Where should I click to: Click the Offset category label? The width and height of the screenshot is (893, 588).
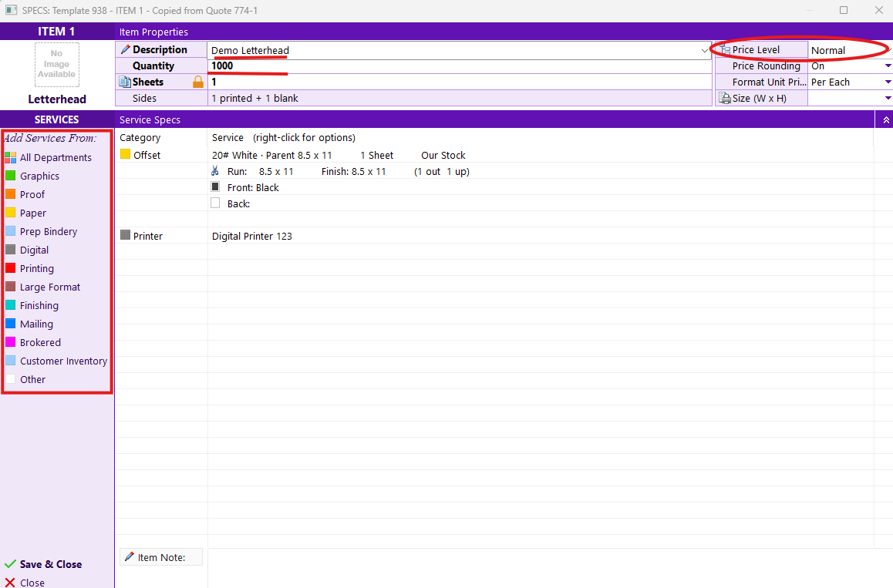click(147, 155)
